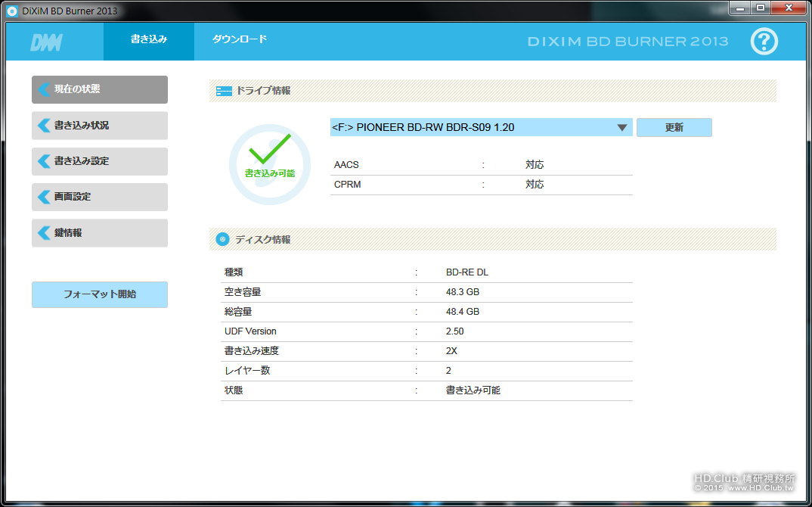Select 現在の状態 sidebar item

click(100, 90)
